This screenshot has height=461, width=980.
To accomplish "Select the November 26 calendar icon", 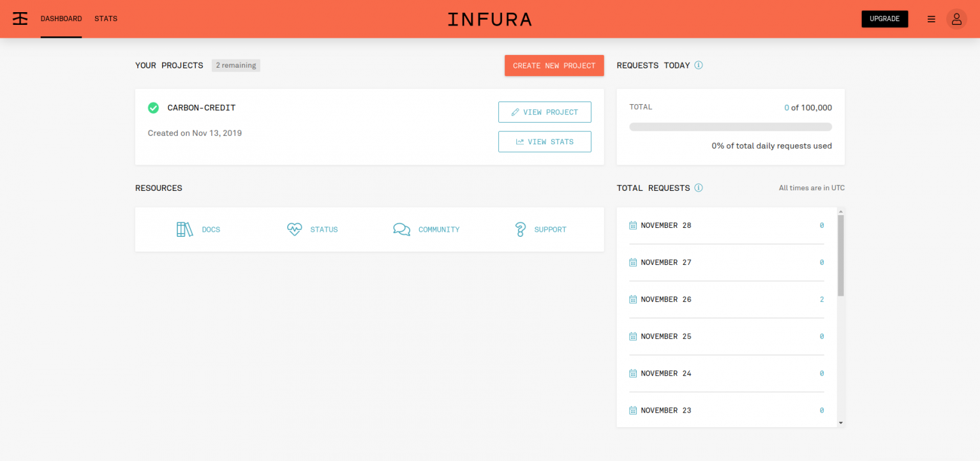I will [633, 299].
